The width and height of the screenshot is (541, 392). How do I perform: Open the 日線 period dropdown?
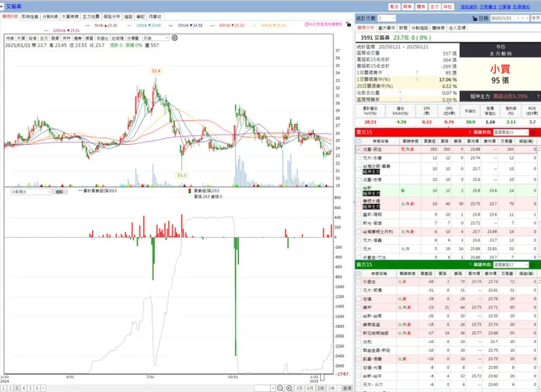pyautogui.click(x=156, y=38)
